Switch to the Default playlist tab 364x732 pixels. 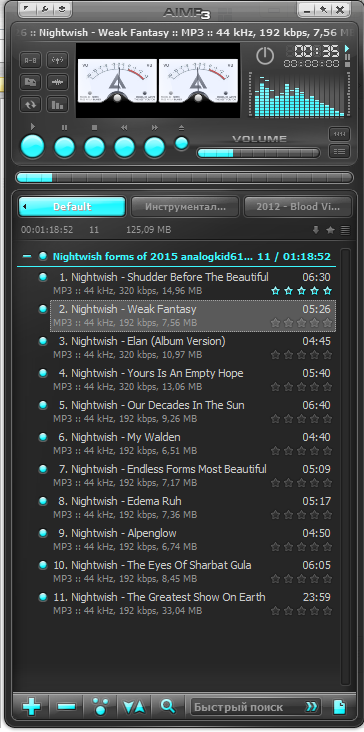coord(72,207)
